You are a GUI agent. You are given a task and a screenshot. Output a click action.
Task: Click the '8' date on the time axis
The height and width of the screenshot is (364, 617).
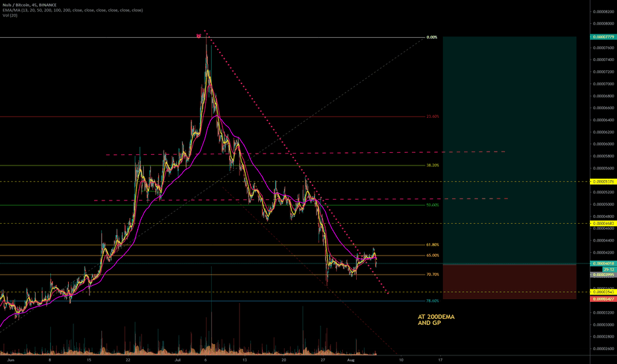click(x=50, y=360)
